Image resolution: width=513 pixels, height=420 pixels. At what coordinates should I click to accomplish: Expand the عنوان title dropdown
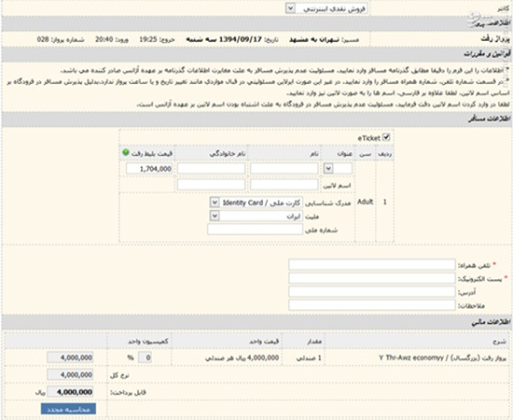coord(338,169)
